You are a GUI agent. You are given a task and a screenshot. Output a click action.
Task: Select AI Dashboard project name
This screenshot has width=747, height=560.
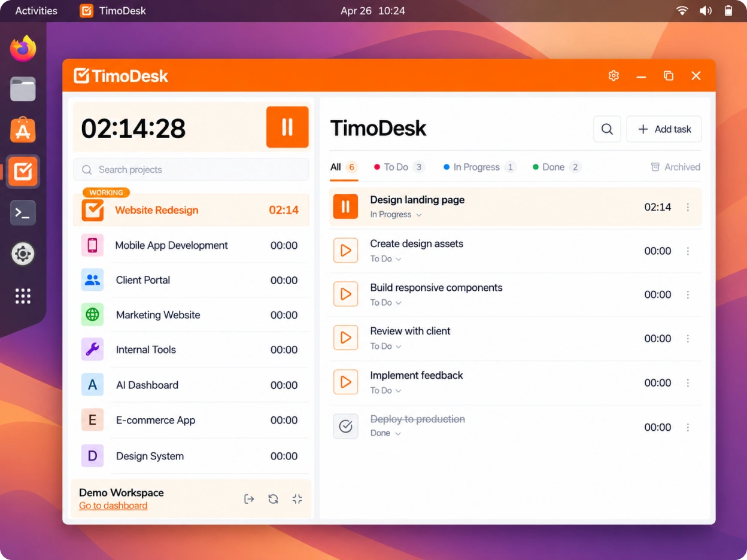[147, 385]
